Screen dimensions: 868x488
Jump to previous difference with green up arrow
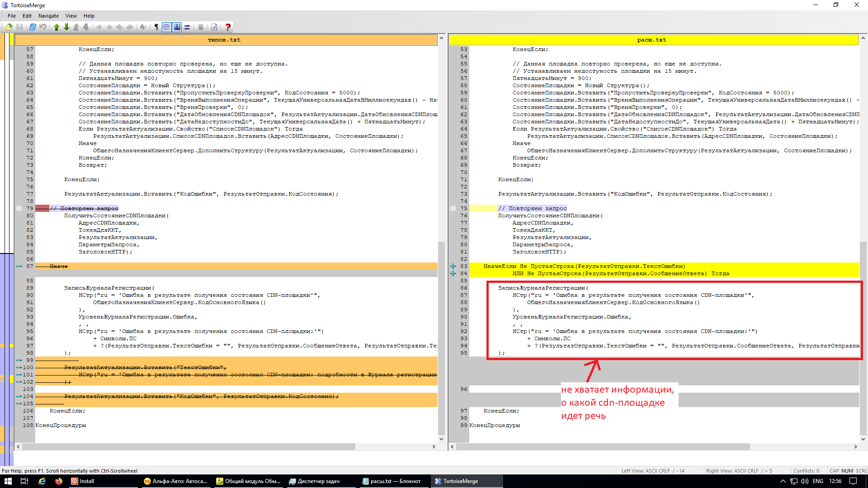pyautogui.click(x=57, y=27)
